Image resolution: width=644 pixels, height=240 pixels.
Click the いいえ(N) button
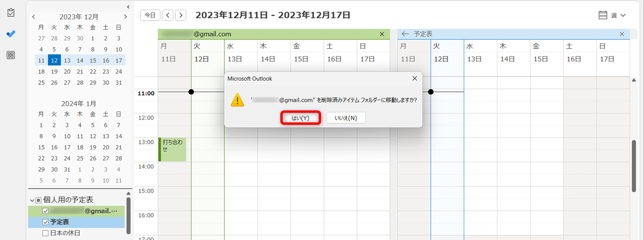tap(346, 118)
